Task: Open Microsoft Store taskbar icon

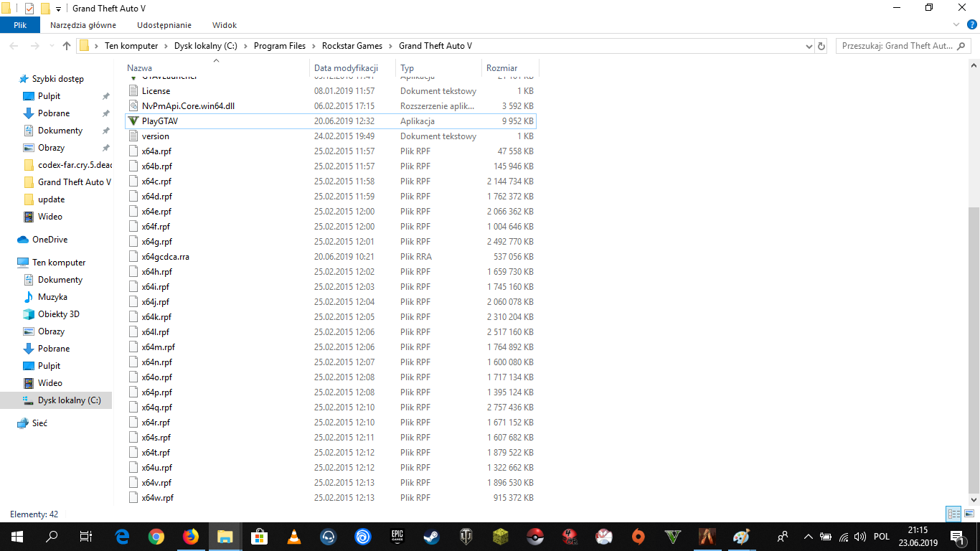Action: pos(260,536)
